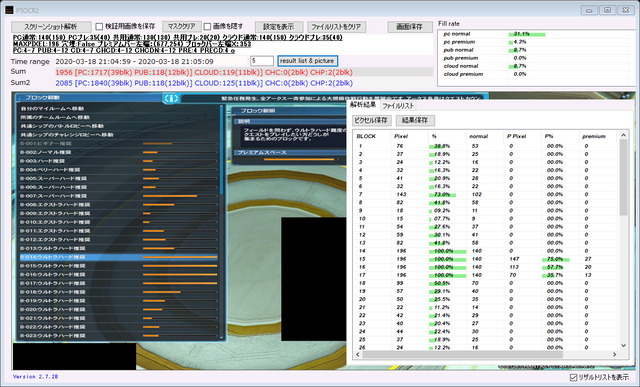
Task: Click 自分のマイルームへ移動 in block menu
Action: [52, 109]
